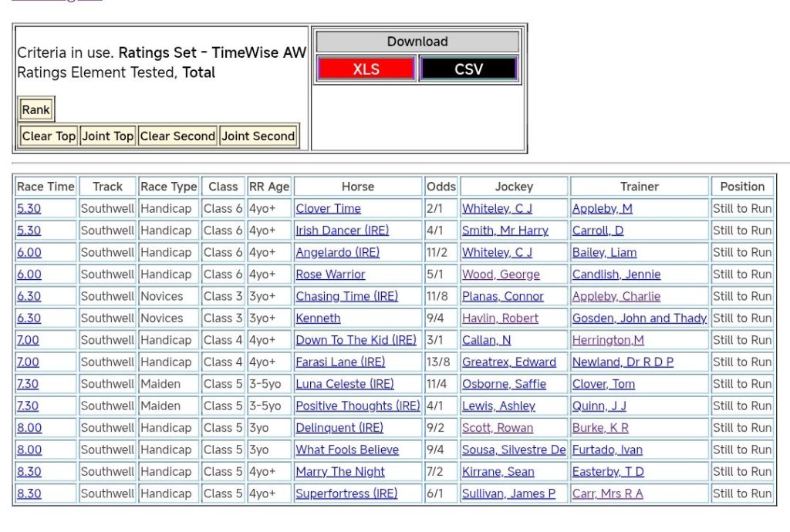
Task: Click horse Farasi Lane (IRE)
Action: (x=340, y=362)
